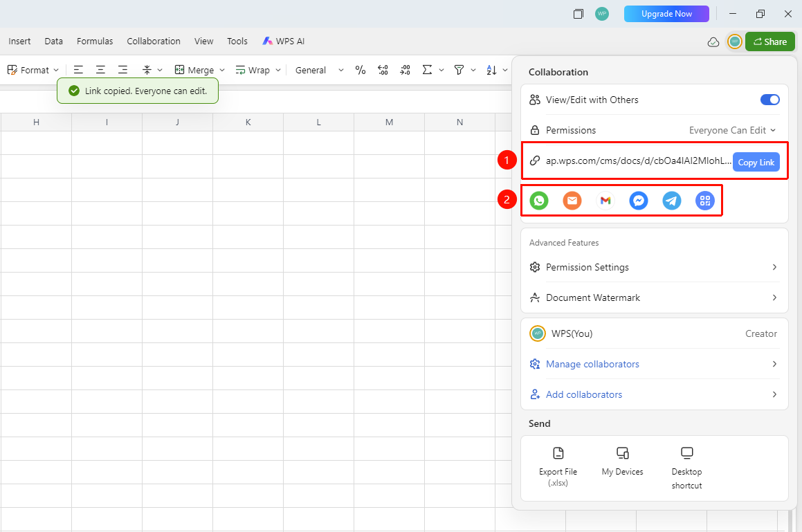Switch to the Formulas tab

[95, 42]
